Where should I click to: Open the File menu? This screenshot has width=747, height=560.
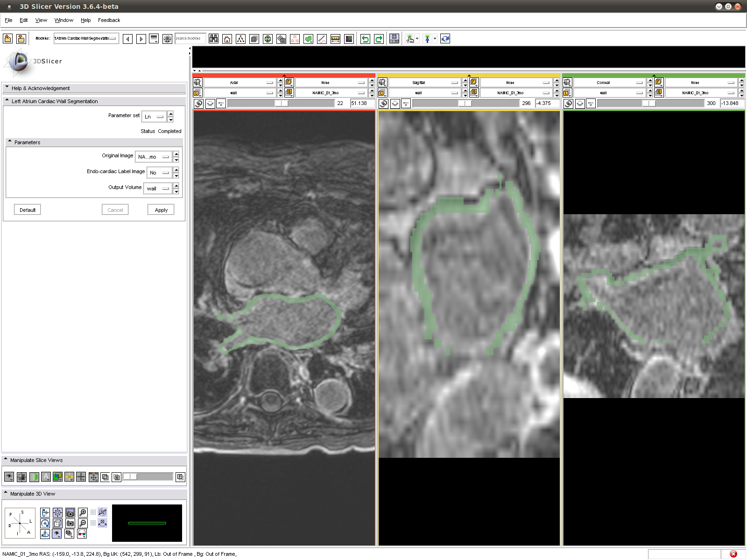(8, 20)
